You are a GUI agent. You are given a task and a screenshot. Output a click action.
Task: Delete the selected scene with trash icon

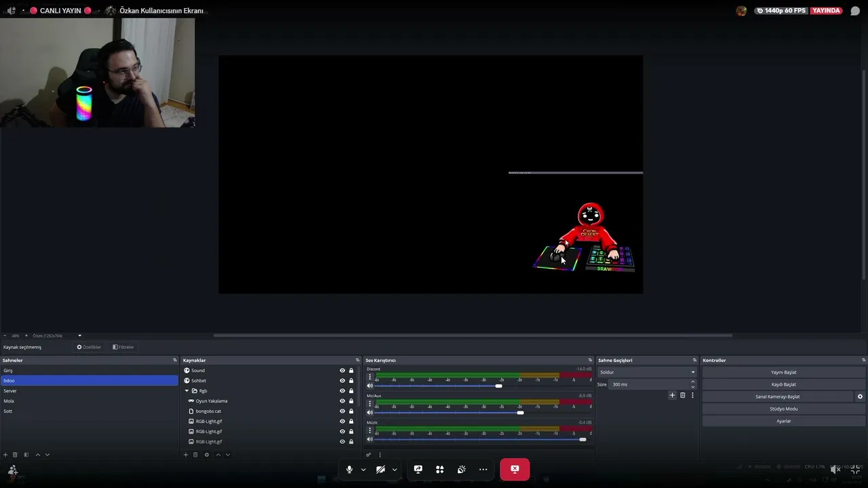coord(15,455)
